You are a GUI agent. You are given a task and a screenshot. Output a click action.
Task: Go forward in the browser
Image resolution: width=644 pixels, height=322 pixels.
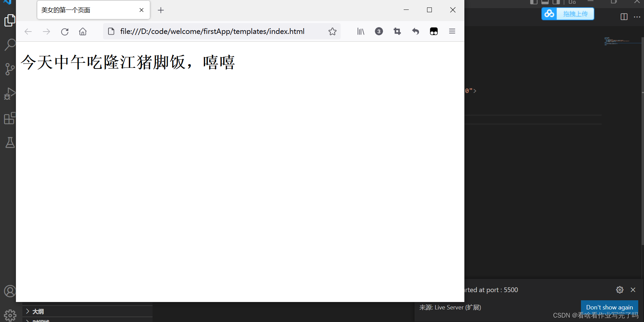[46, 32]
